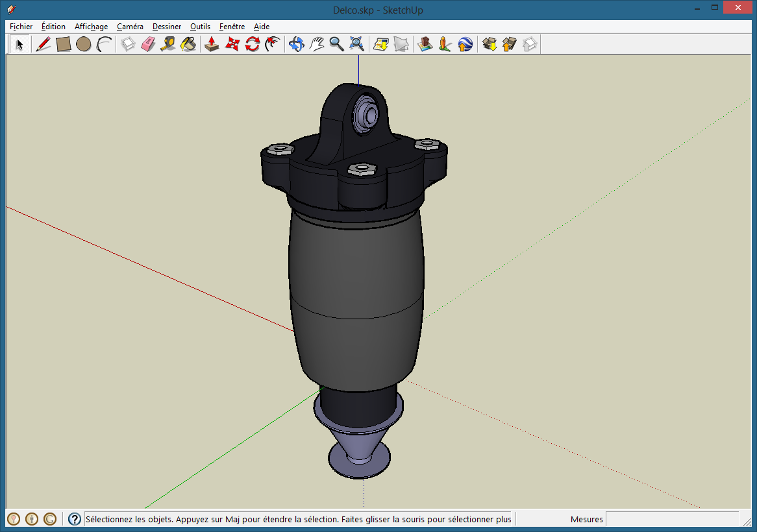Open the Fichier menu
The height and width of the screenshot is (532, 757).
[x=21, y=27]
